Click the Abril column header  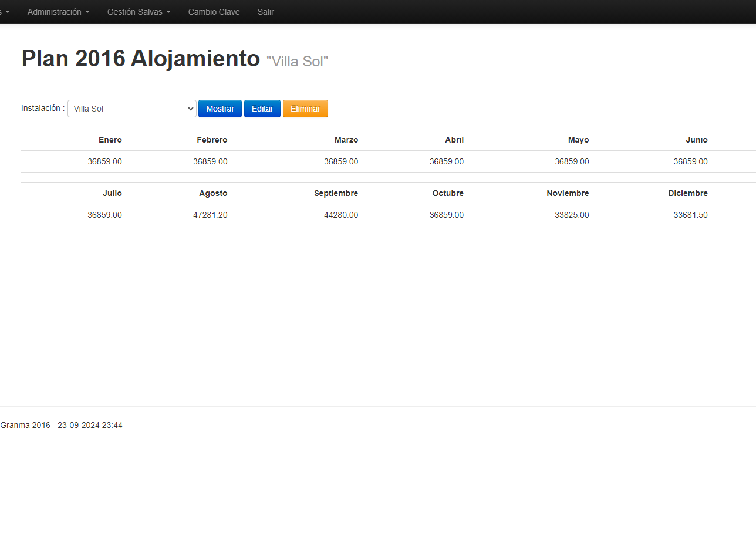[x=454, y=140]
